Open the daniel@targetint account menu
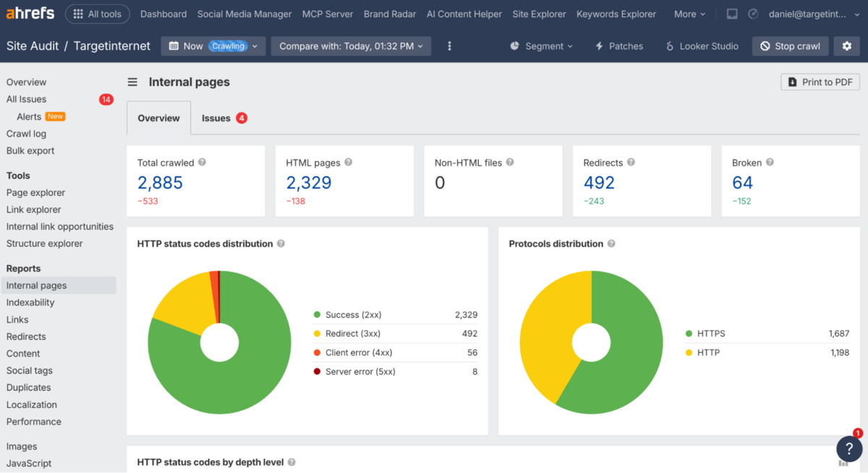 tap(814, 14)
